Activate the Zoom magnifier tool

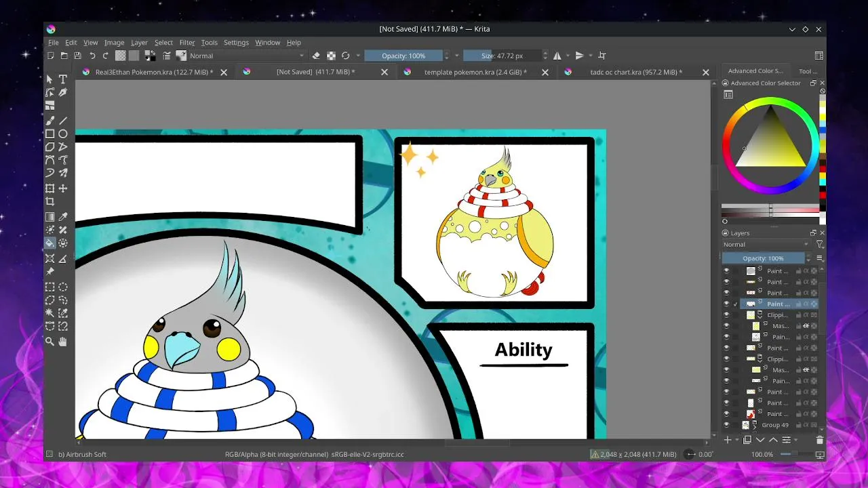tap(50, 342)
